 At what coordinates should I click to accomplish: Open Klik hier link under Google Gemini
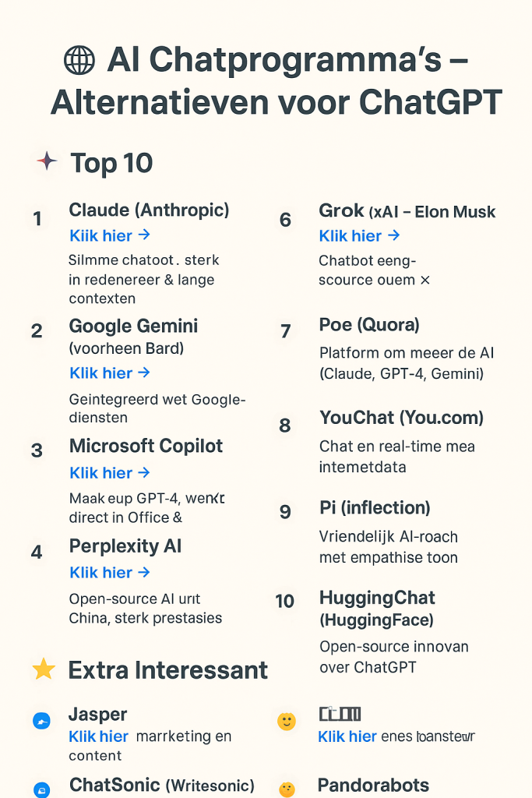click(x=100, y=373)
